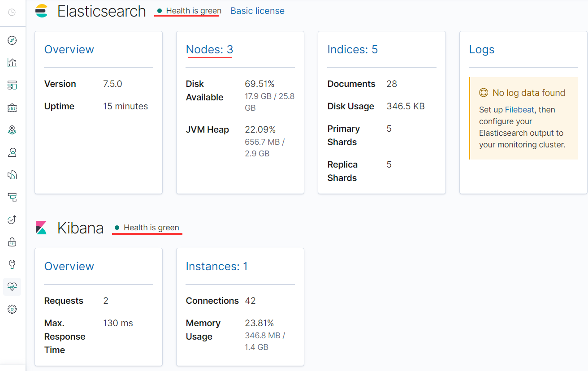Image resolution: width=588 pixels, height=371 pixels.
Task: Click the Primary Shards label
Action: click(344, 135)
